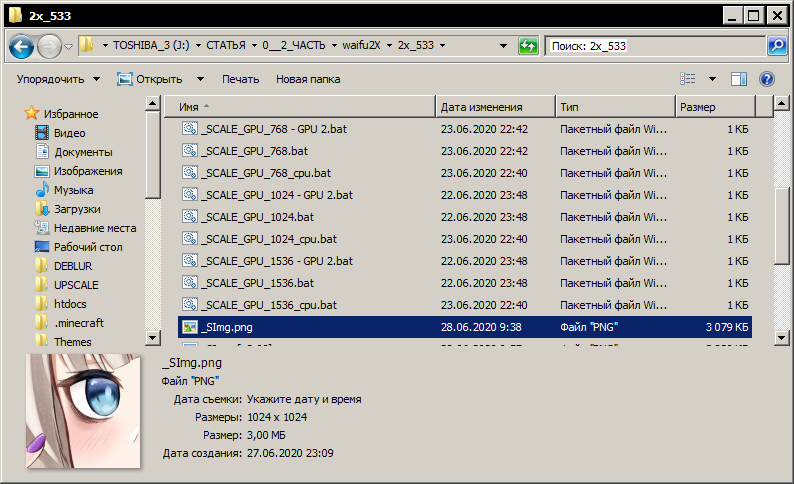This screenshot has height=484, width=794.
Task: Open the Favorites star group
Action: point(31,113)
